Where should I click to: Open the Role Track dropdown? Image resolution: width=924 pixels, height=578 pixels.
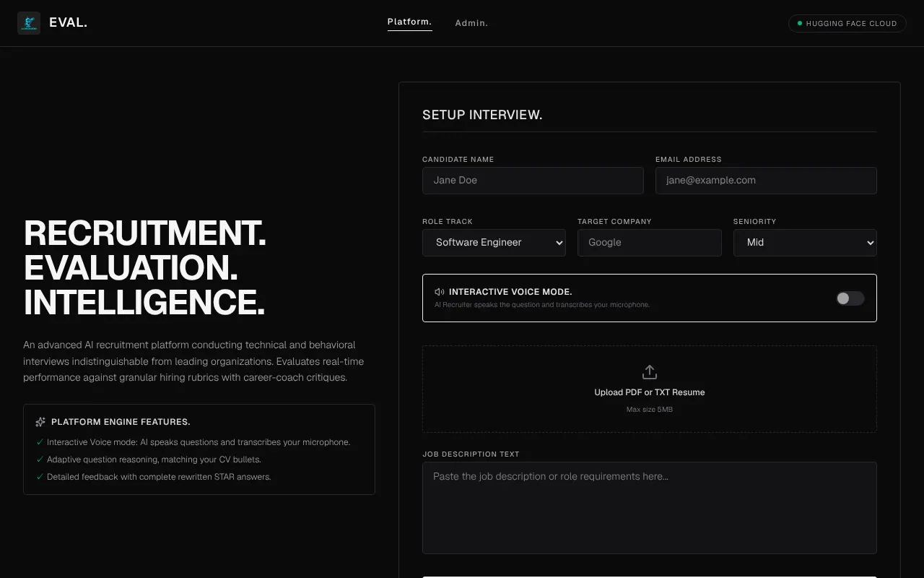point(494,243)
